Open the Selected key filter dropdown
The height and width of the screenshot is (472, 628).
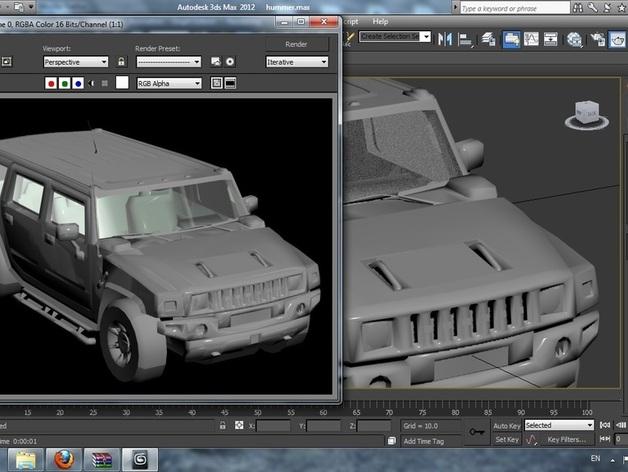pos(559,425)
